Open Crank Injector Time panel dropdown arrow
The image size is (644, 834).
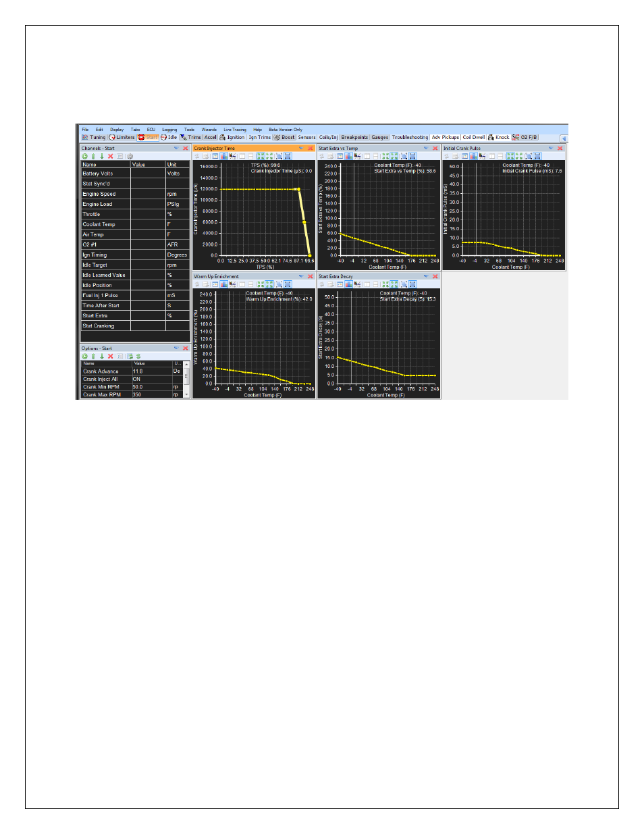[x=301, y=148]
